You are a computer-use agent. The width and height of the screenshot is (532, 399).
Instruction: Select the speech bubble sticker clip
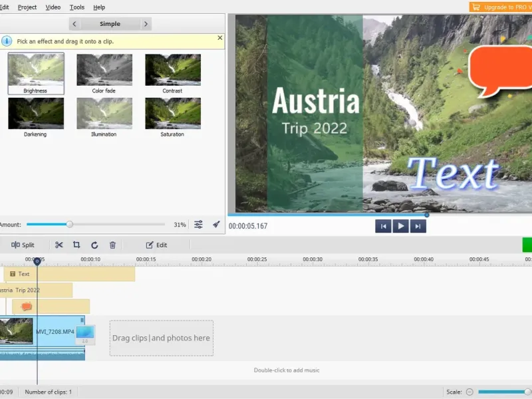coord(51,307)
